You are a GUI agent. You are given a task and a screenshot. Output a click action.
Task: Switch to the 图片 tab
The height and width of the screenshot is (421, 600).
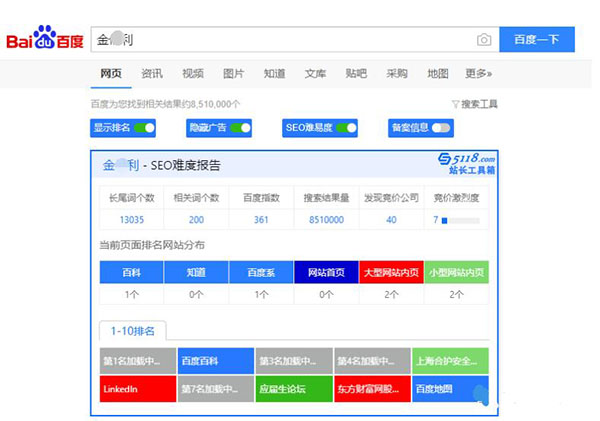click(x=233, y=74)
